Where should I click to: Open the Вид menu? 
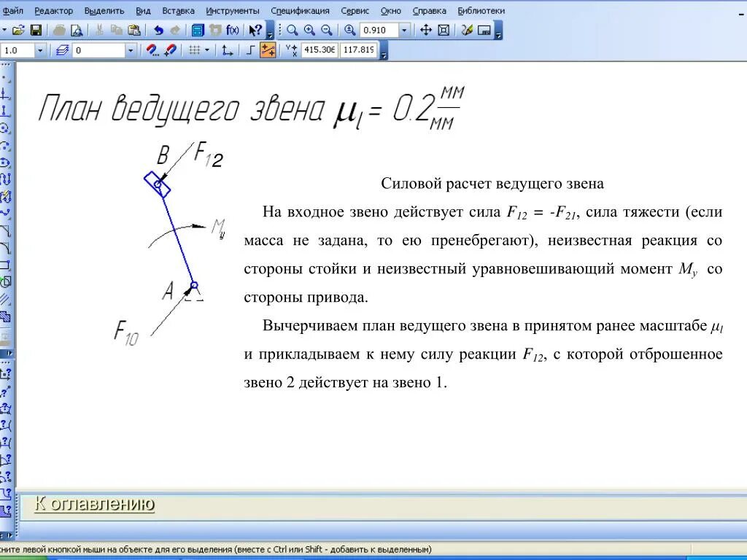(143, 10)
